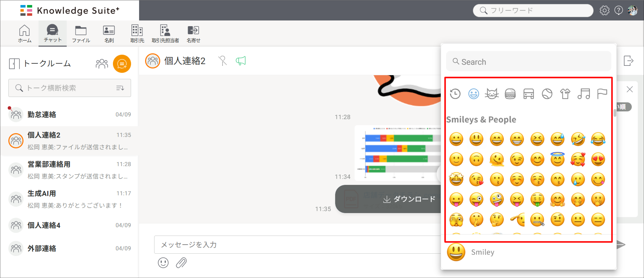The width and height of the screenshot is (644, 278).
Task: Send the message with arrow icon
Action: [621, 244]
